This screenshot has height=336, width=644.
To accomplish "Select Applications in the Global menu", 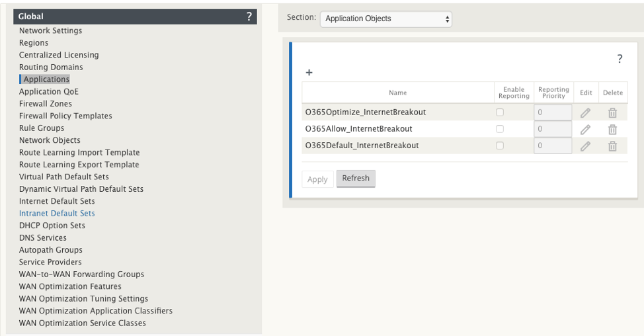I will (x=46, y=79).
